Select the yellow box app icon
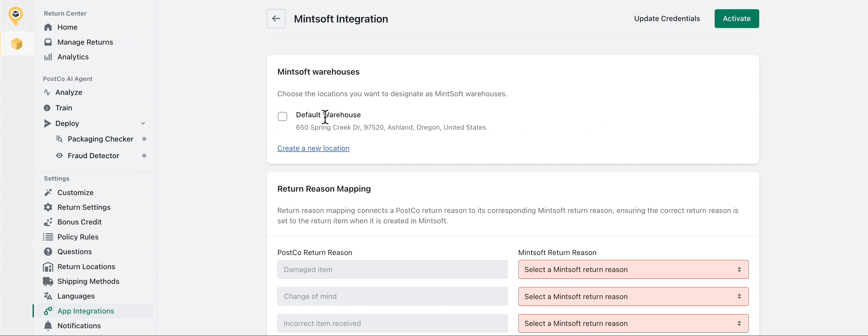 pos(16,44)
